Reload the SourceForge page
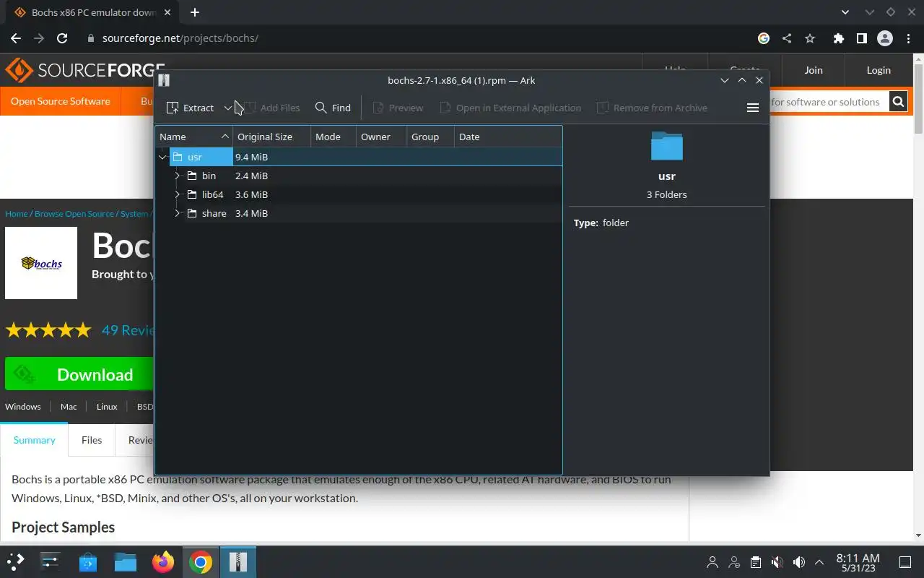 point(62,38)
